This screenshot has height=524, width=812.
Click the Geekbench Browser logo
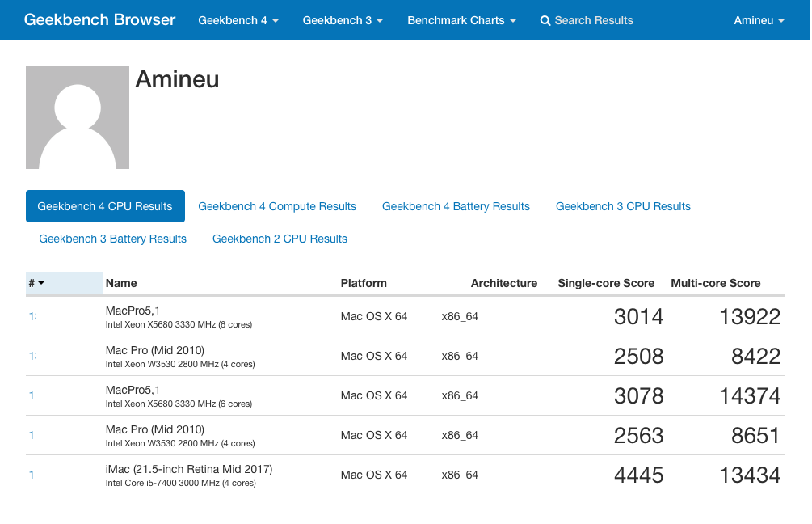coord(99,19)
